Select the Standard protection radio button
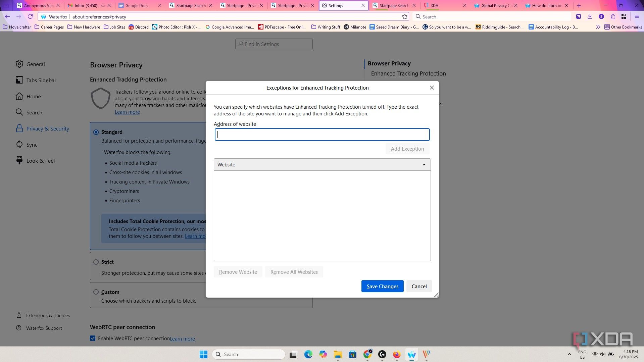 coord(96,132)
